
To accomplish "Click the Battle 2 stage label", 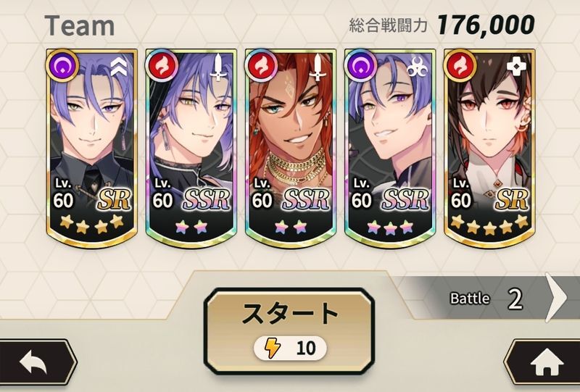I will click(x=486, y=299).
